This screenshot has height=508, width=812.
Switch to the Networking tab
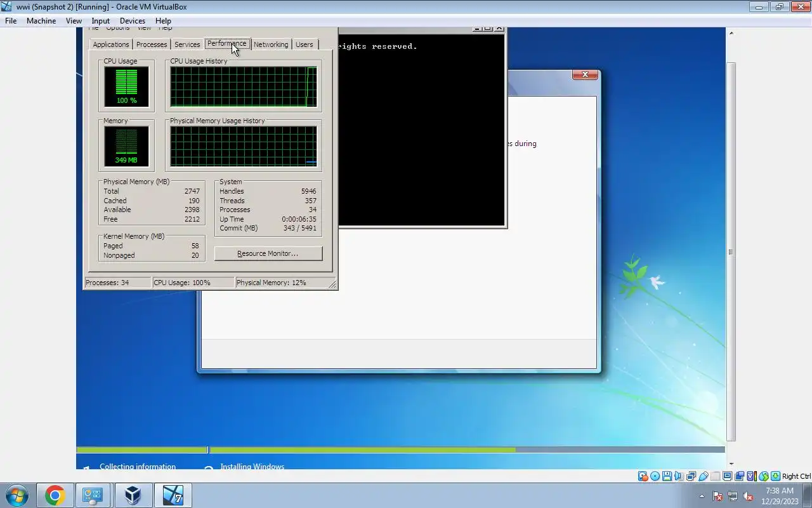pyautogui.click(x=271, y=44)
